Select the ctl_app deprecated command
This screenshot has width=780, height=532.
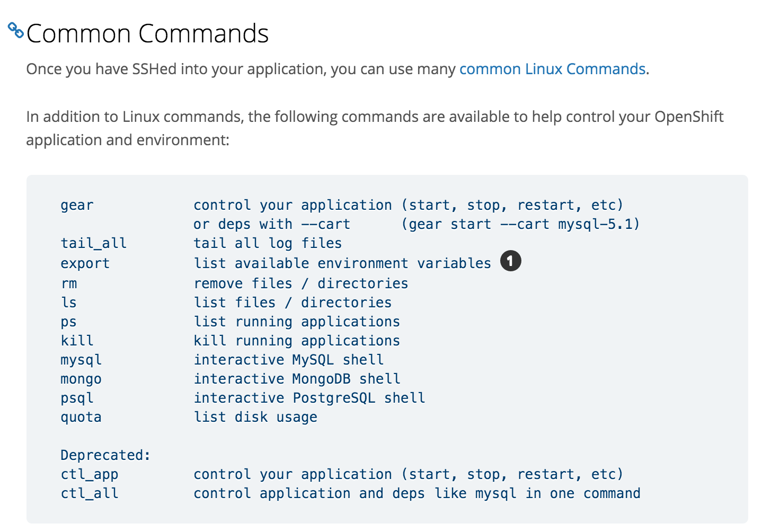click(x=89, y=474)
